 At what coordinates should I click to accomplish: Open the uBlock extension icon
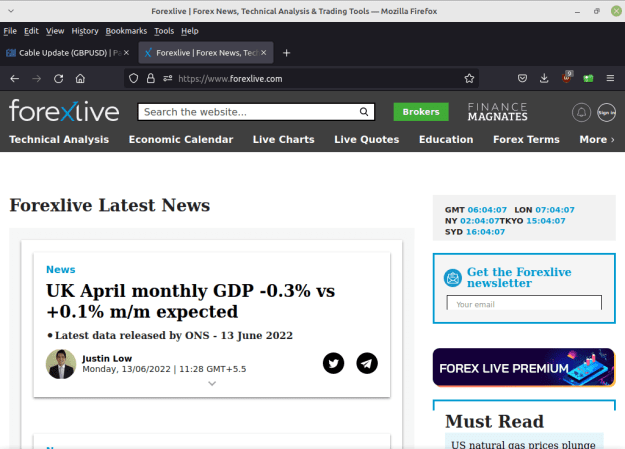coord(566,78)
